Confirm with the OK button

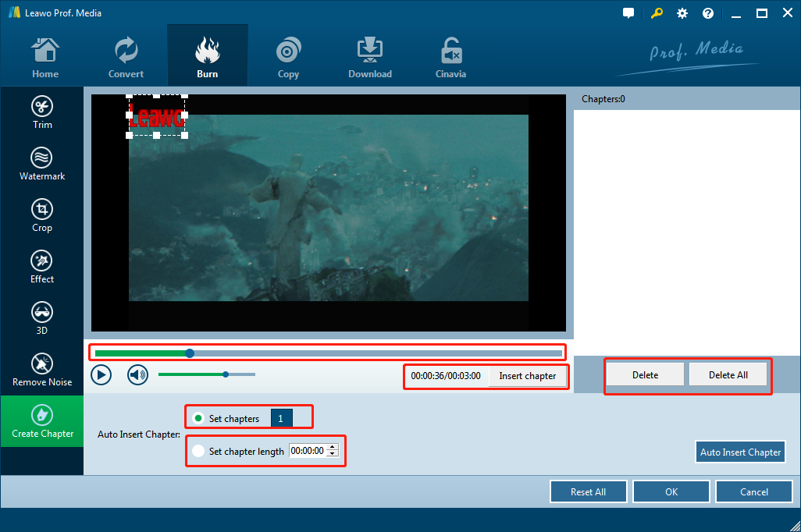click(671, 491)
